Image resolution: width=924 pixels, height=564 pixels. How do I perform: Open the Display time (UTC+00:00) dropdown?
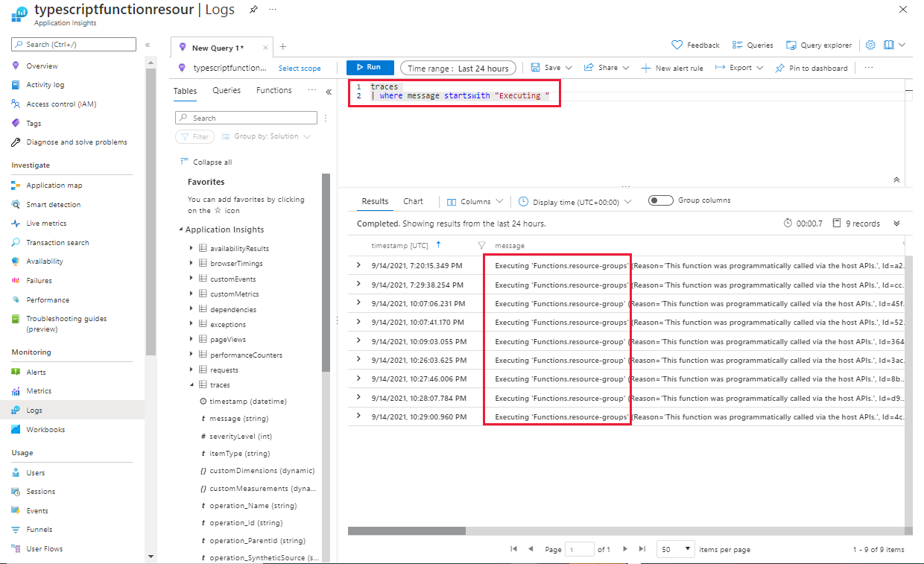coord(573,200)
